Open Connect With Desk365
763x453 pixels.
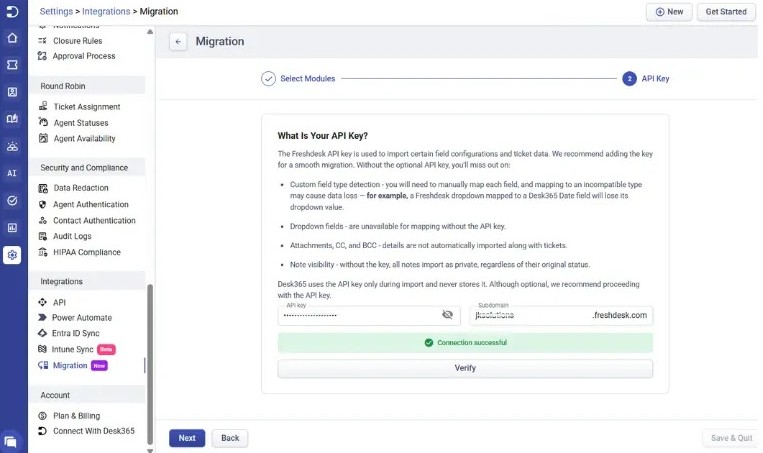93,431
